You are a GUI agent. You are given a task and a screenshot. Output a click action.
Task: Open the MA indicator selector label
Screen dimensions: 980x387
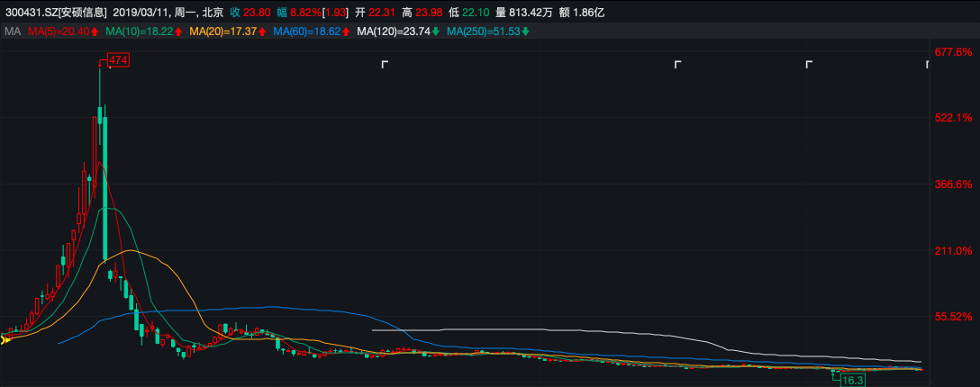coord(13,31)
